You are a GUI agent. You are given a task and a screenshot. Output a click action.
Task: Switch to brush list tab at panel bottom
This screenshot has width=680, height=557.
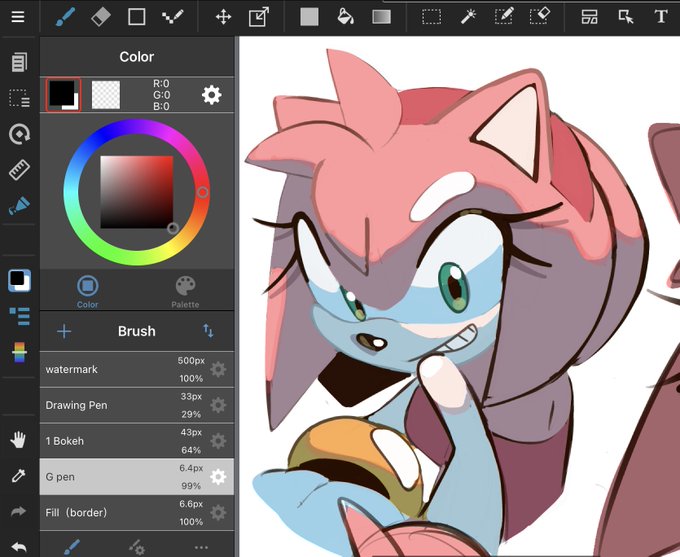click(72, 547)
